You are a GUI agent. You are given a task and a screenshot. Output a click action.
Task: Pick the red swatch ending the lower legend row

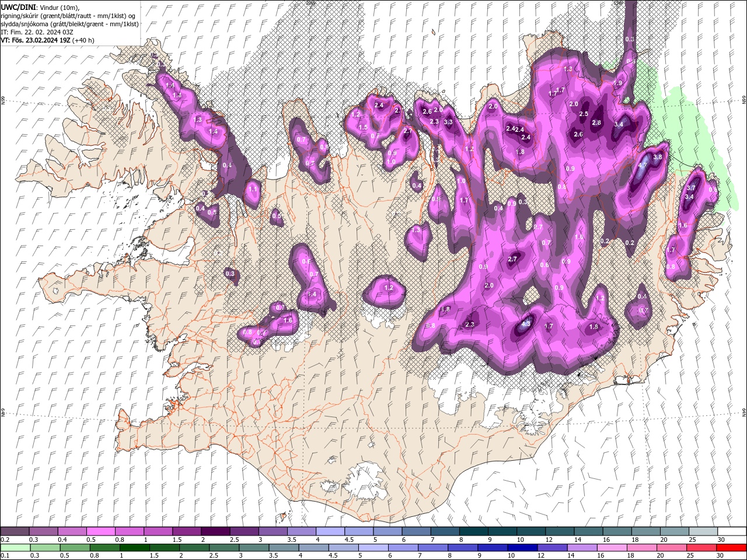point(731,548)
